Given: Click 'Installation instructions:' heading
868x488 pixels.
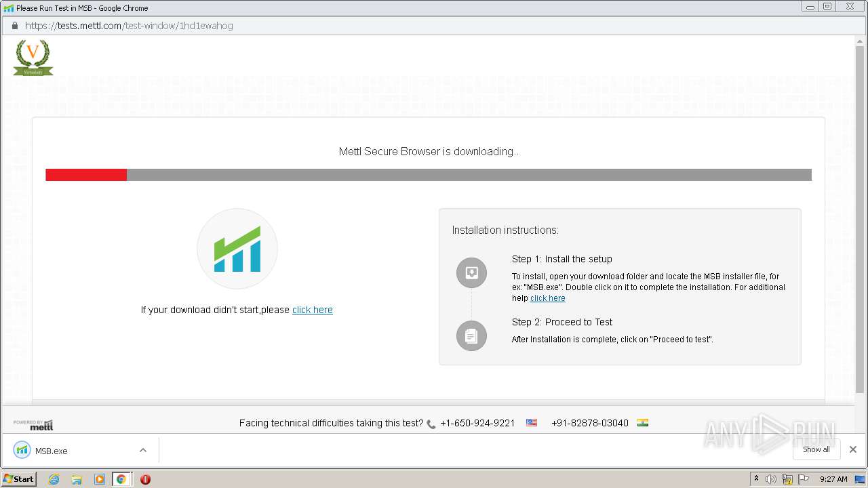Looking at the screenshot, I should (505, 230).
